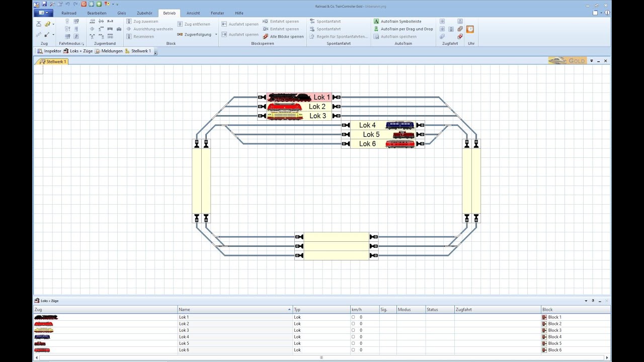Toggle the km/h checkbox for Lok 4
Viewport: 644px width, 362px height.
(x=353, y=337)
